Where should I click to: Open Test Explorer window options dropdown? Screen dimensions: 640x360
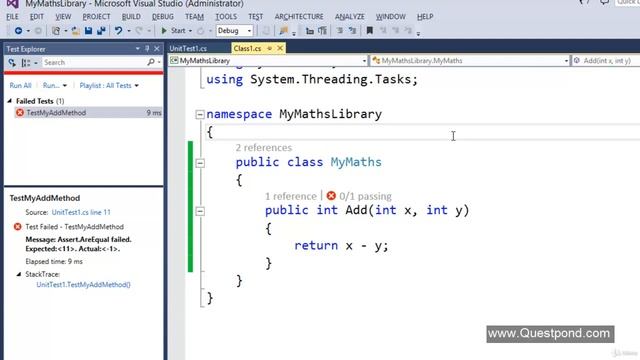point(138,49)
